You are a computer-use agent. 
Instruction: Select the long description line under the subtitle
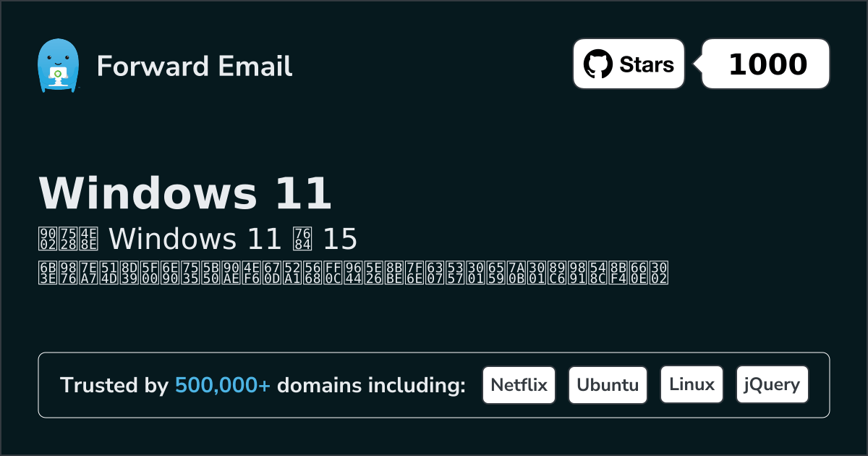pyautogui.click(x=353, y=272)
